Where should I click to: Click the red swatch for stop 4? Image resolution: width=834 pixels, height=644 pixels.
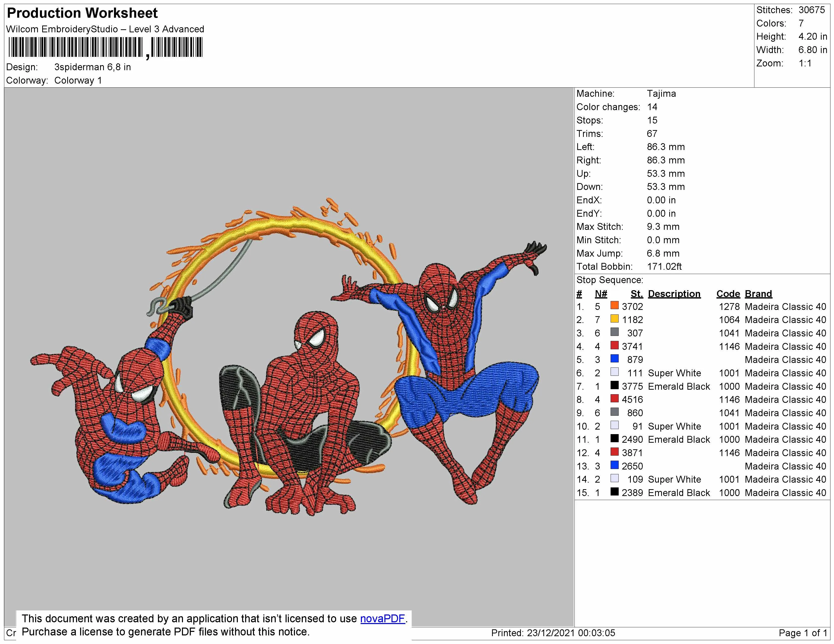click(x=614, y=345)
